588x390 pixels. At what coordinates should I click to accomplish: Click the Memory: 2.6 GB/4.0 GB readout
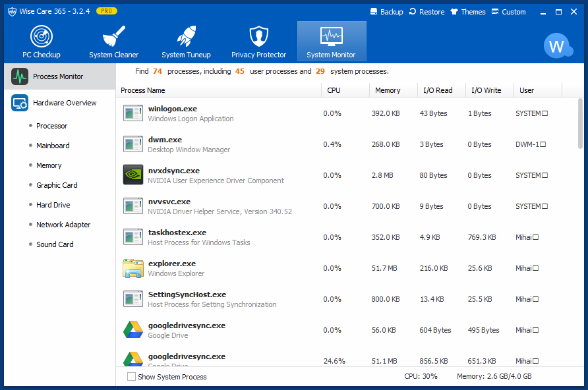point(494,377)
